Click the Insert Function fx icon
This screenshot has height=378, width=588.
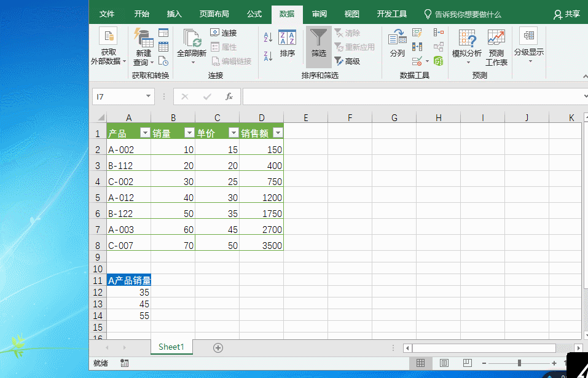[229, 96]
